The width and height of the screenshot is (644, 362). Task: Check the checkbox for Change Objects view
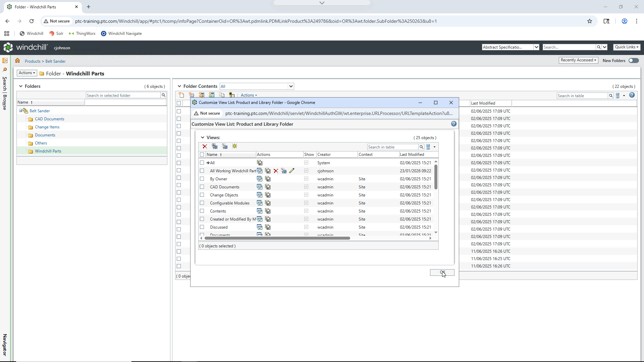(202, 195)
